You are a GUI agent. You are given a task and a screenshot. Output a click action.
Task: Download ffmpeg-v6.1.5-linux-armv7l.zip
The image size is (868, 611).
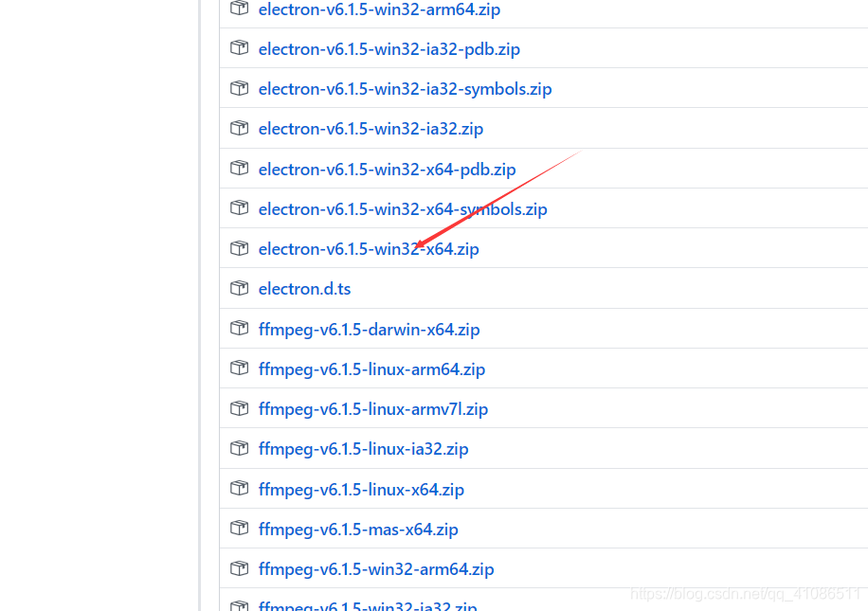point(373,409)
